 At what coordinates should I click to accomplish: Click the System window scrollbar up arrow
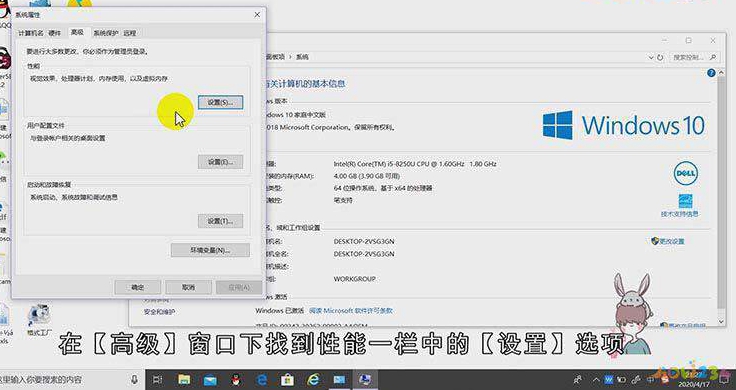[x=722, y=74]
